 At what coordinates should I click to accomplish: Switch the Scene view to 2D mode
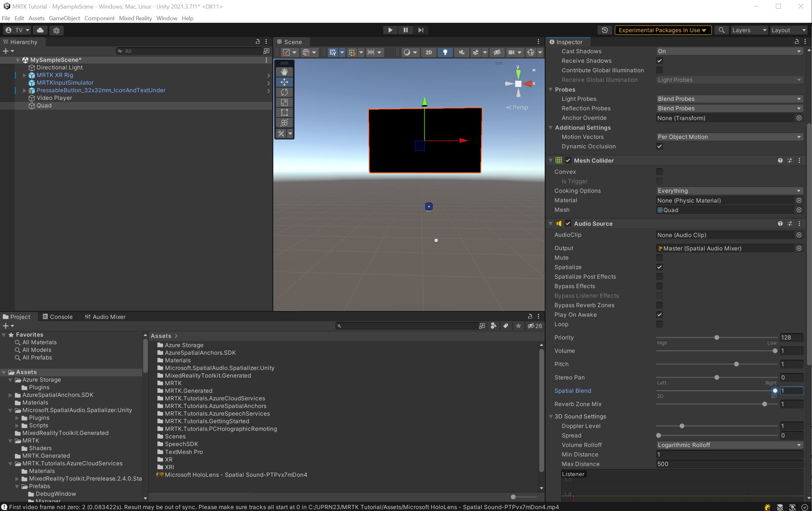428,52
